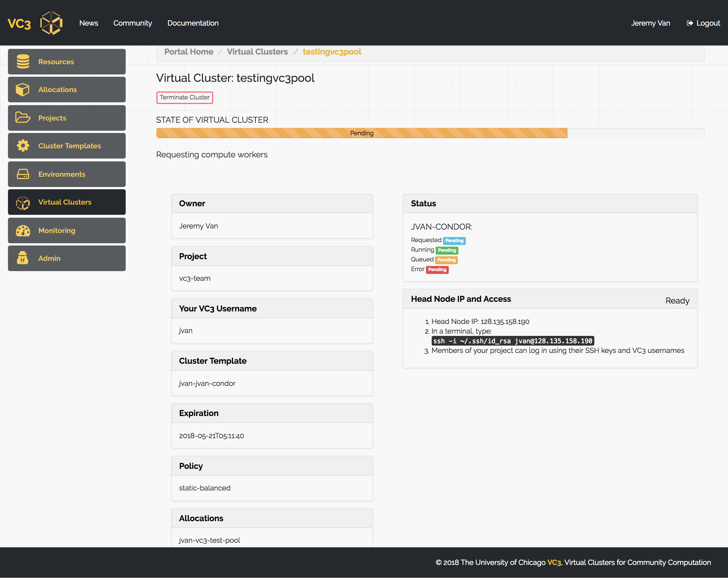
Task: Click the Resources database stack icon
Action: click(x=23, y=62)
